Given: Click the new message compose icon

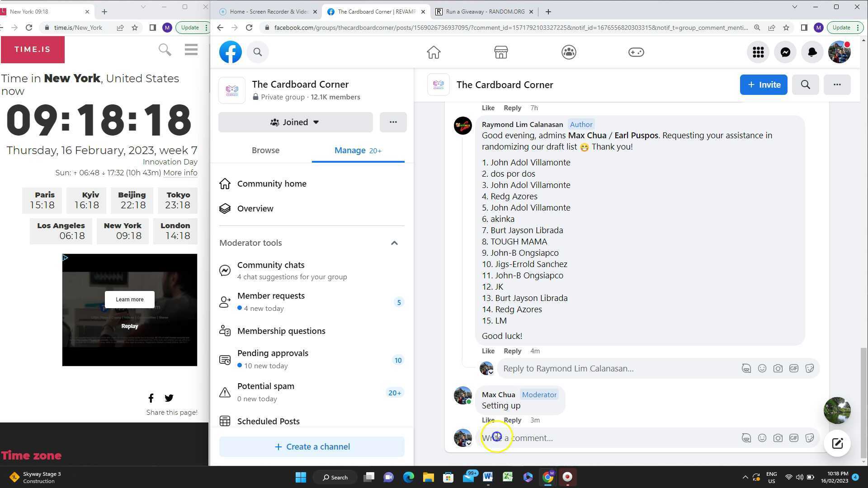Looking at the screenshot, I should pyautogui.click(x=837, y=443).
